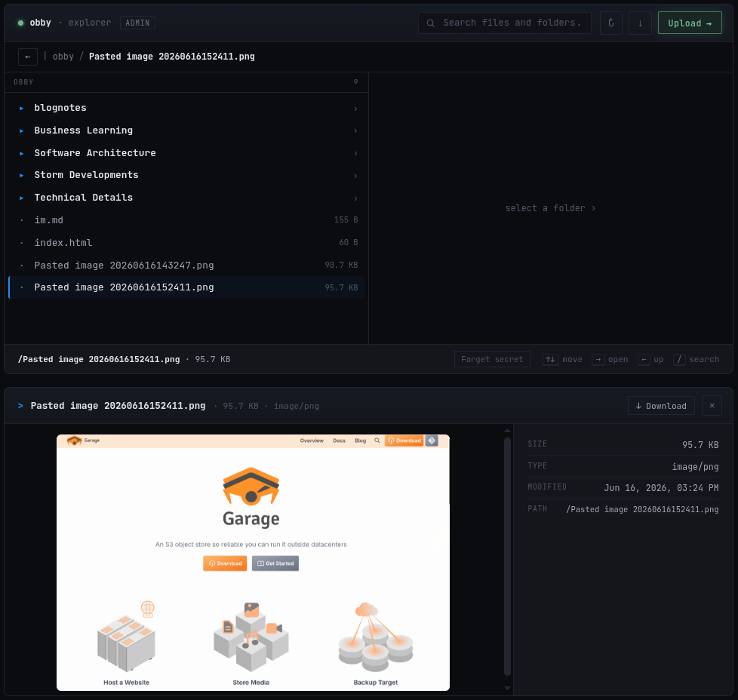Select Pasted image 20260616143247.png row

click(186, 266)
